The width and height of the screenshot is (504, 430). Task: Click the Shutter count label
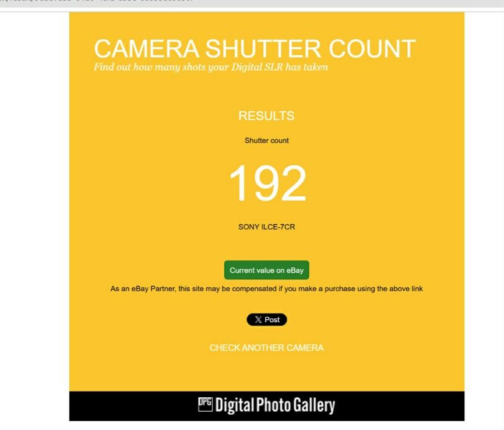click(x=266, y=141)
